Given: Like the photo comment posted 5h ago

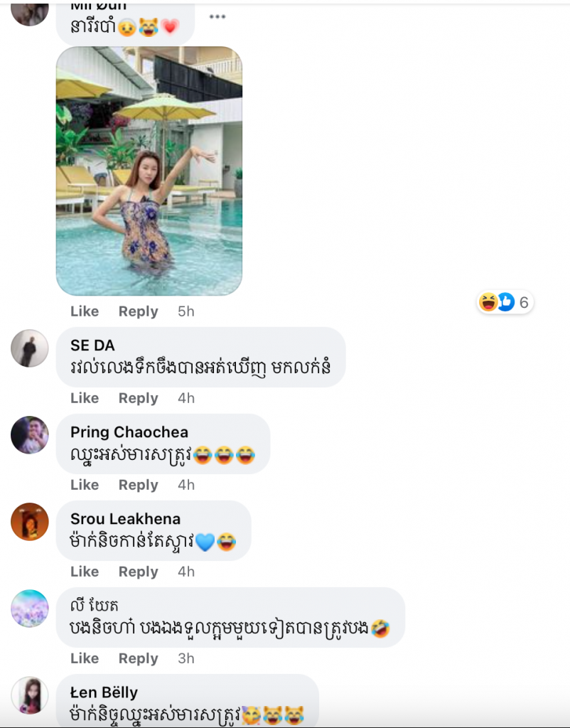Looking at the screenshot, I should coord(85,311).
